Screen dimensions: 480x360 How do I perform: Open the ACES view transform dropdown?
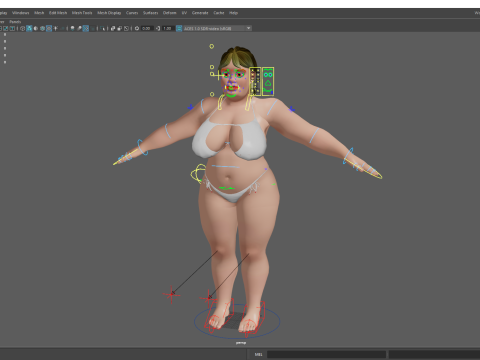(217, 28)
